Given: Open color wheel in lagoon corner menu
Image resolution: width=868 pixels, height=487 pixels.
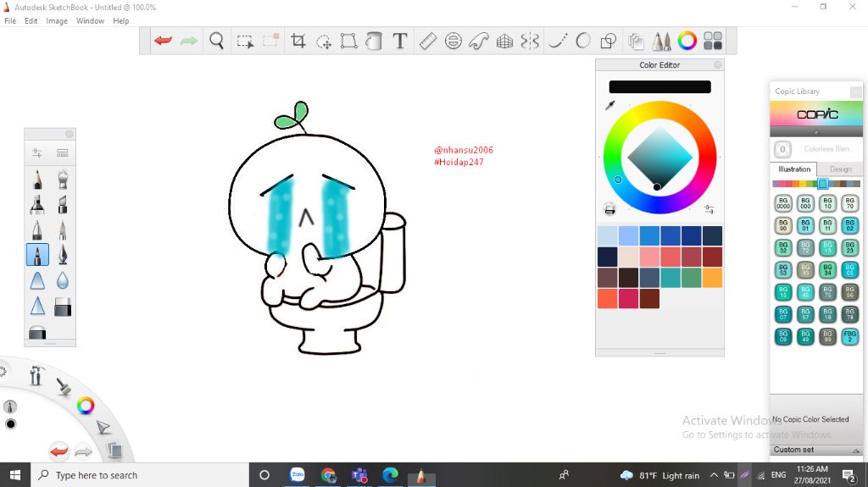Looking at the screenshot, I should tap(86, 406).
